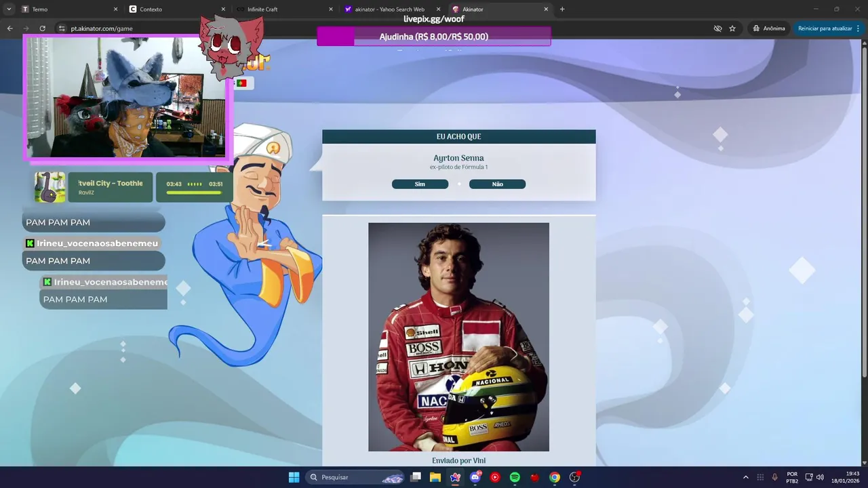Click the Ayrton Senna name text

pos(458,158)
